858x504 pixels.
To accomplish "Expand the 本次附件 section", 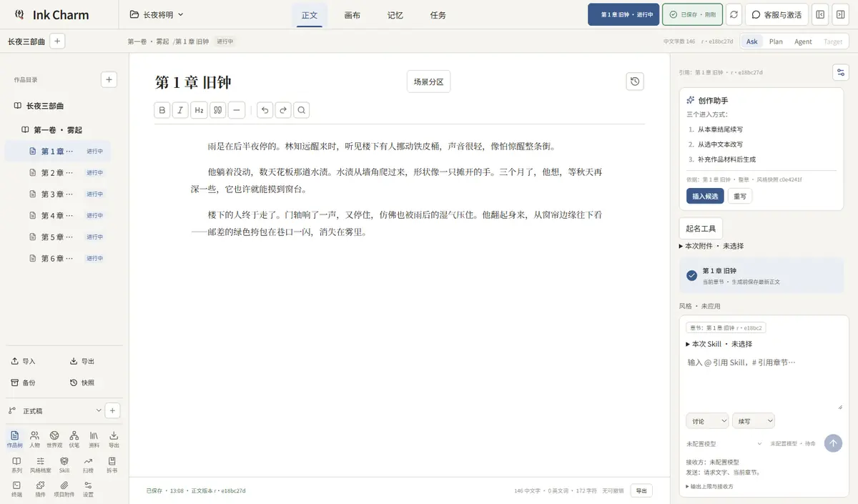I will pyautogui.click(x=711, y=246).
